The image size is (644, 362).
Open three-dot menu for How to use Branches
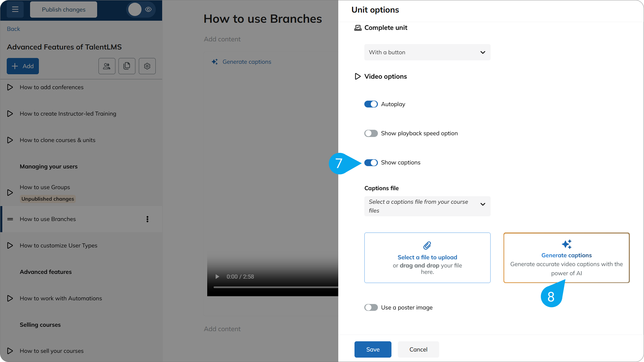(147, 219)
